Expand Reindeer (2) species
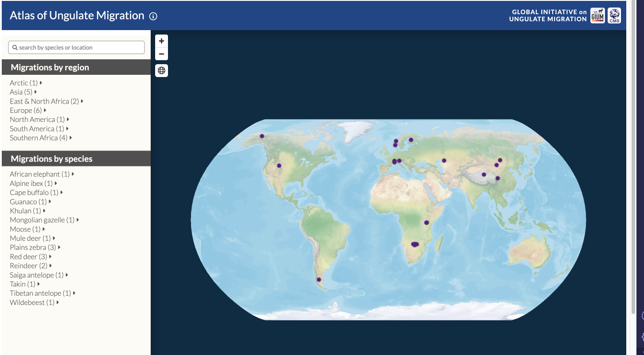The image size is (644, 355). click(x=31, y=266)
